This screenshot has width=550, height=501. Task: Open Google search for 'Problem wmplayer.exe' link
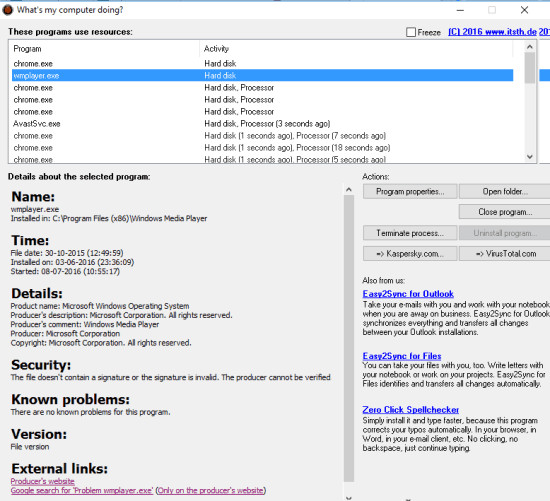[82, 490]
